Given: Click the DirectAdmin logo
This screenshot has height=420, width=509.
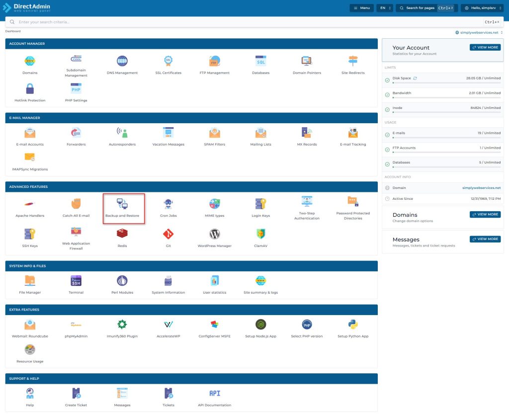Looking at the screenshot, I should coord(27,7).
